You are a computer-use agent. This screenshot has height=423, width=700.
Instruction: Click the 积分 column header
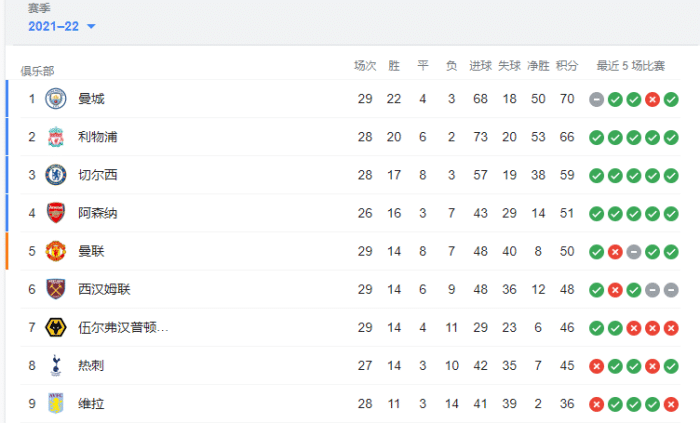click(567, 66)
